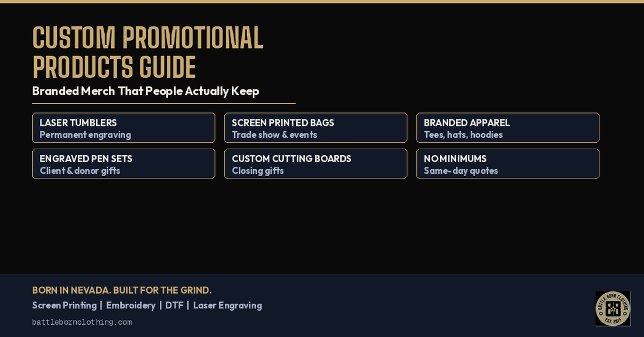Open the Custom Cutting Boards card

[x=316, y=164]
